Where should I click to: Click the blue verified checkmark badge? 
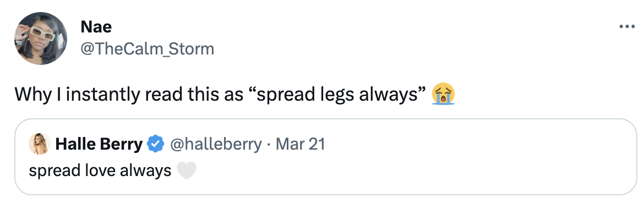[156, 144]
